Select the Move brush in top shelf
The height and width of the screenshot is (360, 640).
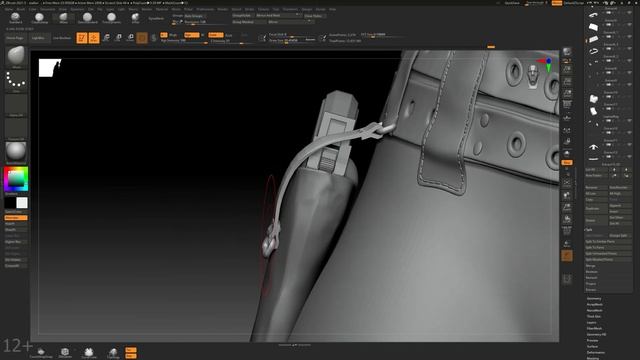[x=63, y=18]
